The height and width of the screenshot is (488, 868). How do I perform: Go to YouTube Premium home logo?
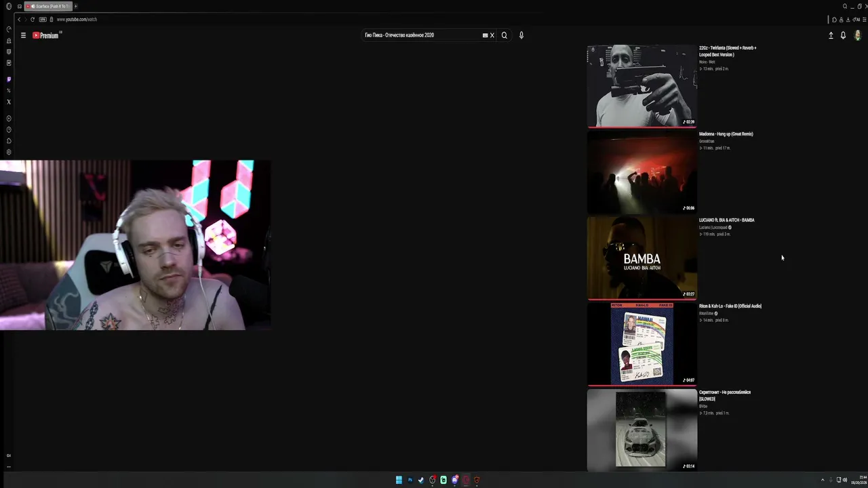[x=47, y=35]
